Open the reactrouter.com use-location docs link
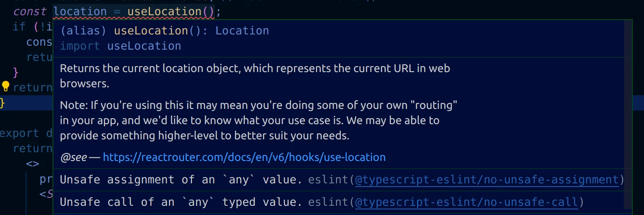Viewport: 644px width, 215px height. tap(244, 157)
